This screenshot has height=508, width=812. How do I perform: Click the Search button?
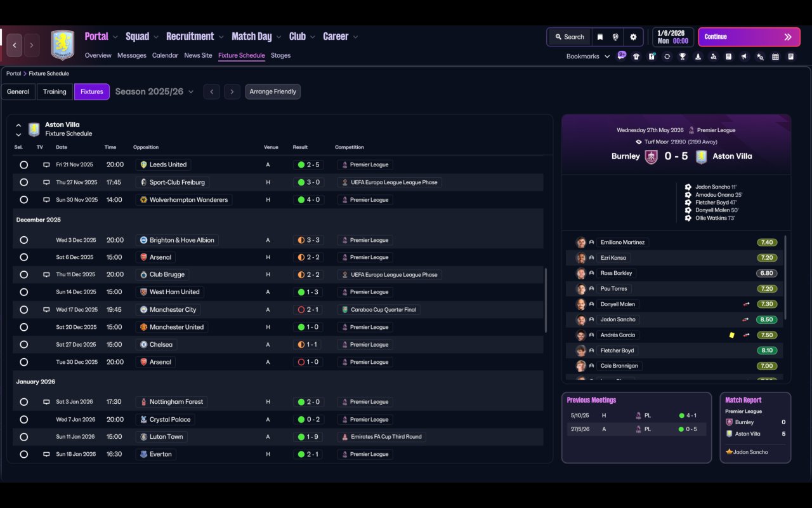(569, 37)
